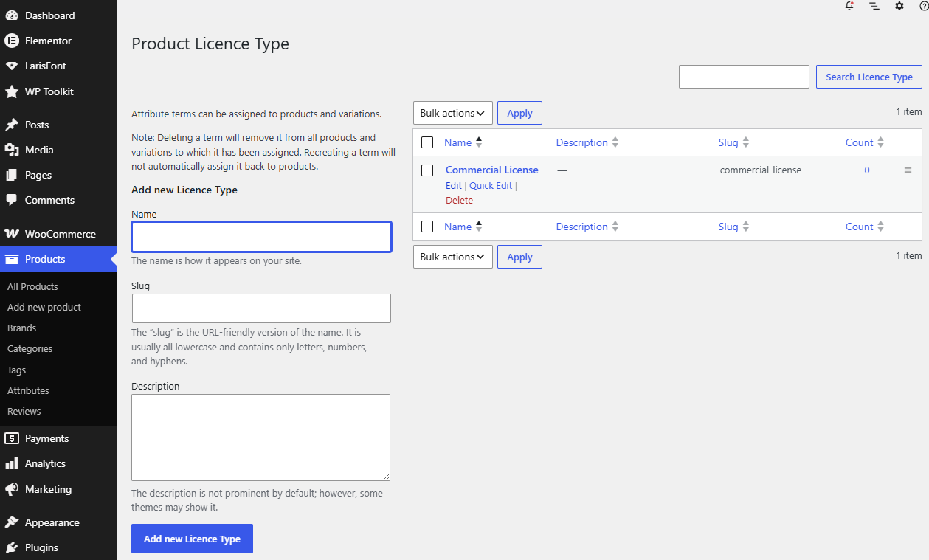This screenshot has width=929, height=560.
Task: Sort by Slug in table footer
Action: (734, 227)
